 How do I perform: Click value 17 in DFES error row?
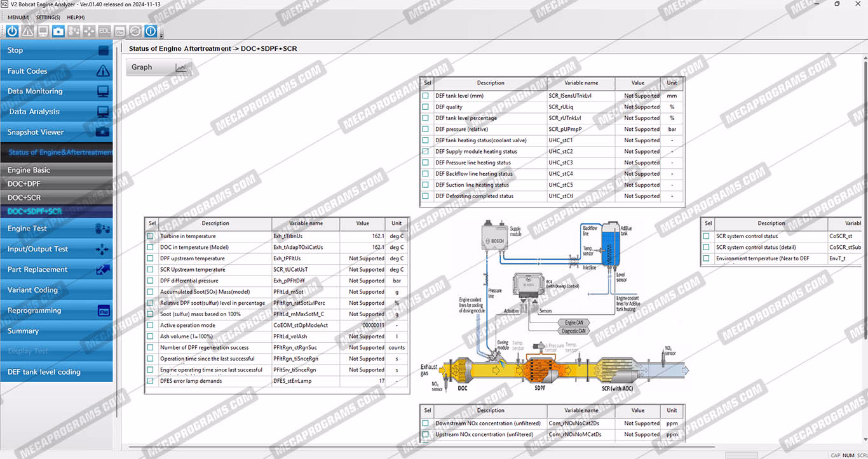pyautogui.click(x=362, y=381)
